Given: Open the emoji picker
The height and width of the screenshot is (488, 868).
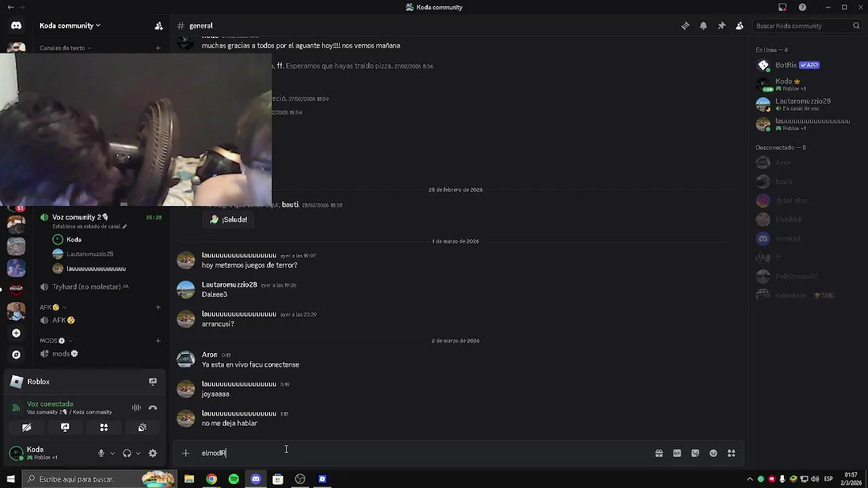Looking at the screenshot, I should [713, 453].
